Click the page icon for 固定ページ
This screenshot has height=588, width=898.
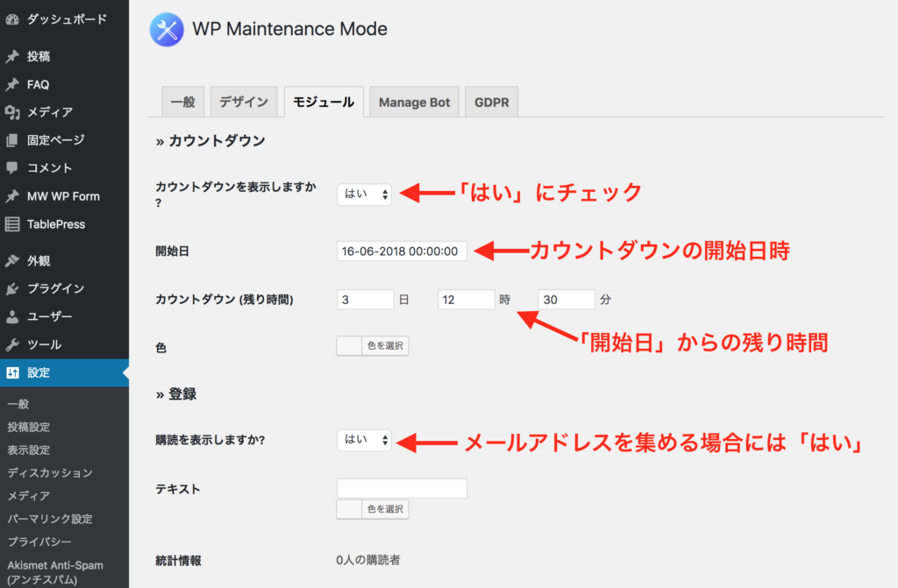tap(12, 140)
